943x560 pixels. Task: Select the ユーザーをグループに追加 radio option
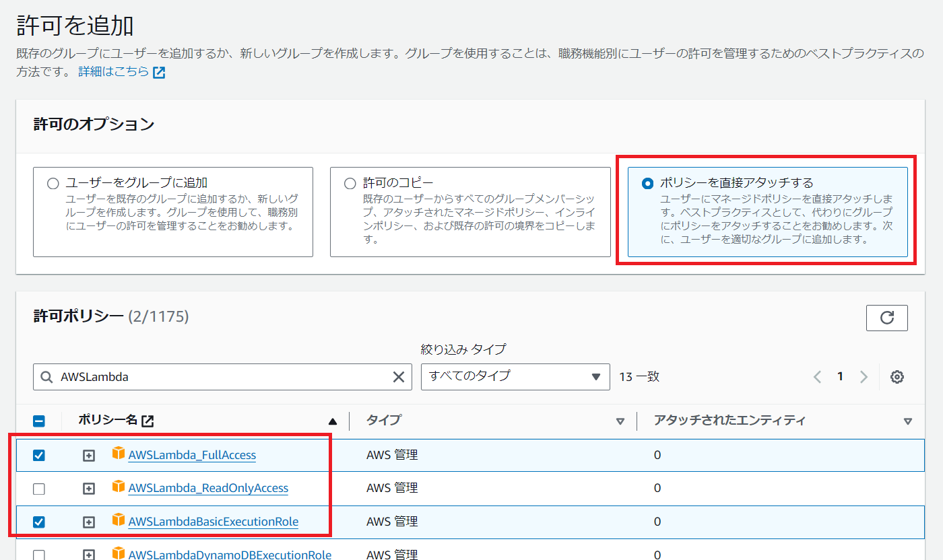(53, 184)
